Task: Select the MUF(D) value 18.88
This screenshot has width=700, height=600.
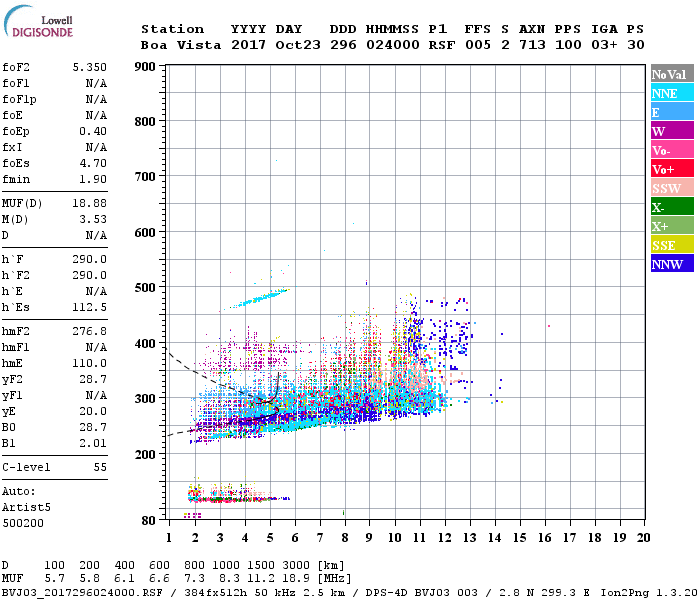Action: click(89, 203)
